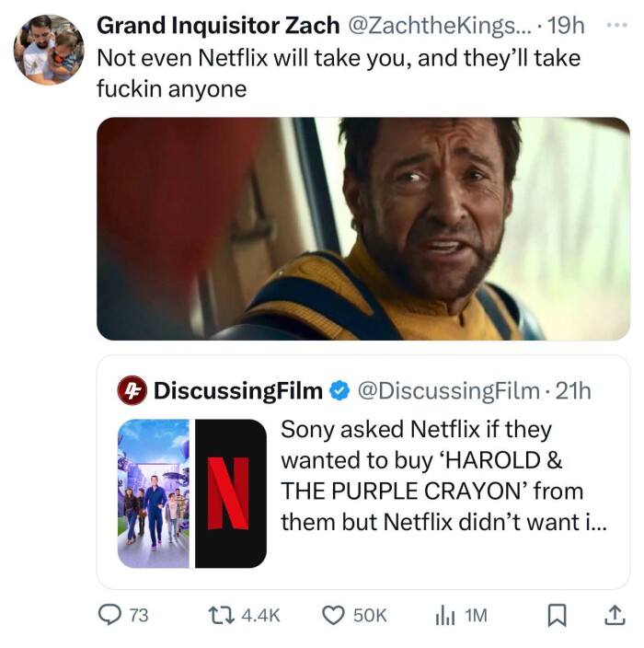Click the Grand Inquisitor Zach display name
Image resolution: width=644 pixels, height=648 pixels.
pos(217,26)
